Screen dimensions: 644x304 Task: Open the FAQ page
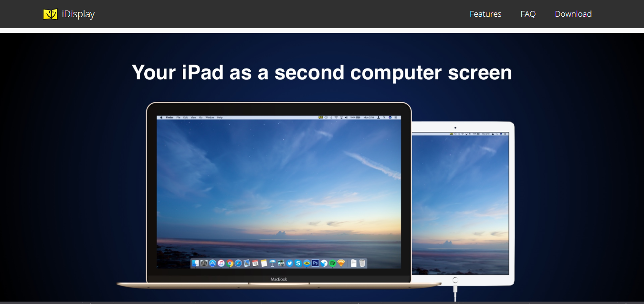[528, 14]
